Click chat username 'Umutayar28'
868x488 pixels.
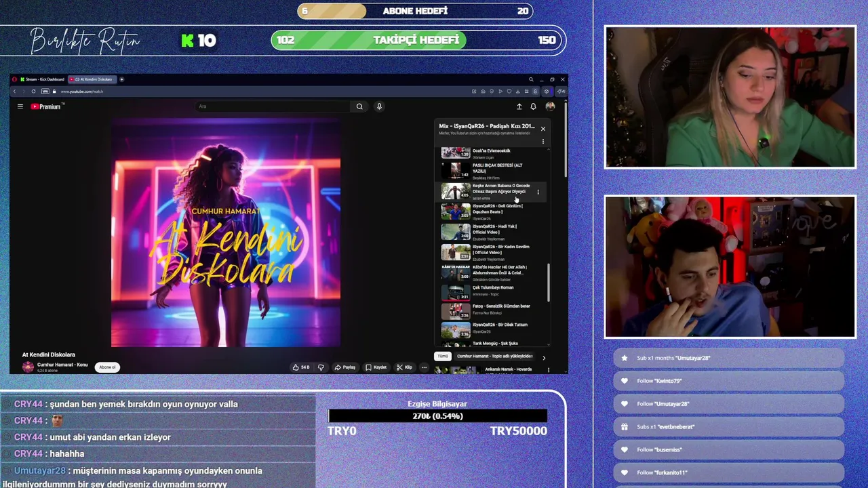tap(40, 470)
